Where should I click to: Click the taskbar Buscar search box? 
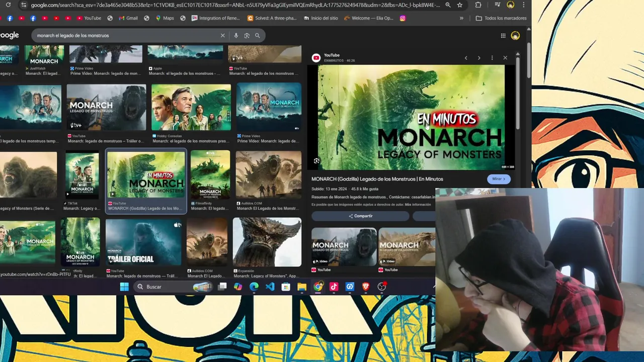tap(174, 287)
